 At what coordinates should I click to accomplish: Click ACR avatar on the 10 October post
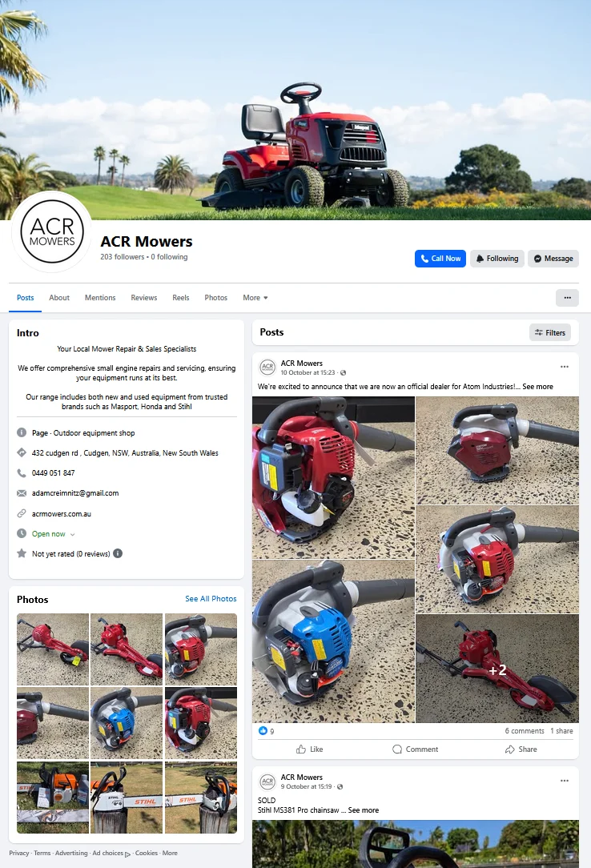click(267, 367)
